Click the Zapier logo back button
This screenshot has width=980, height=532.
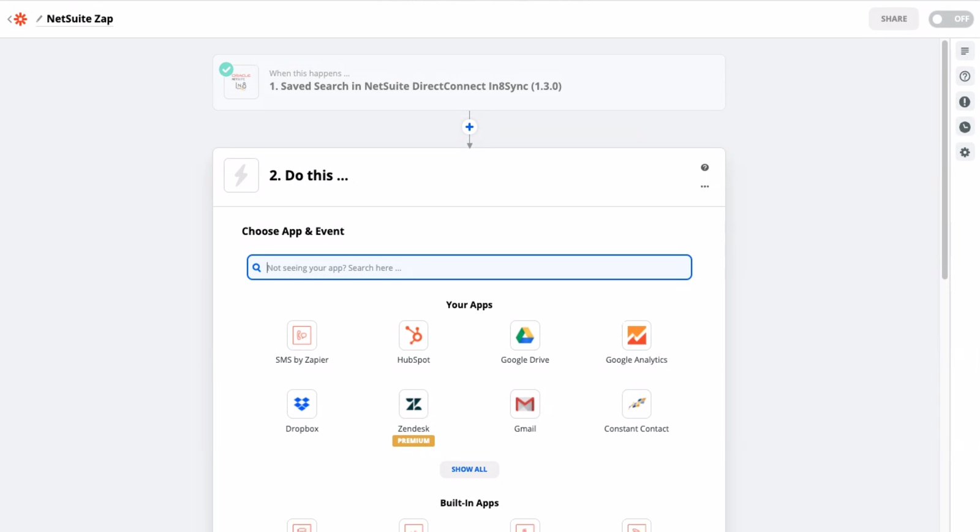click(18, 19)
